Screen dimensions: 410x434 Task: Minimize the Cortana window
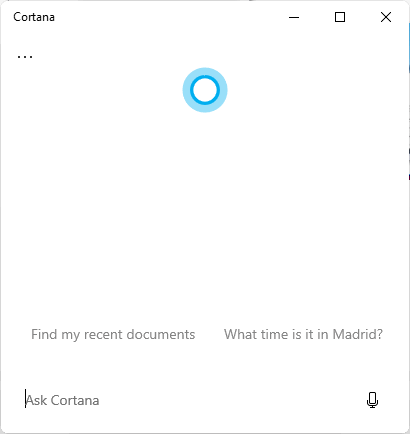(294, 17)
